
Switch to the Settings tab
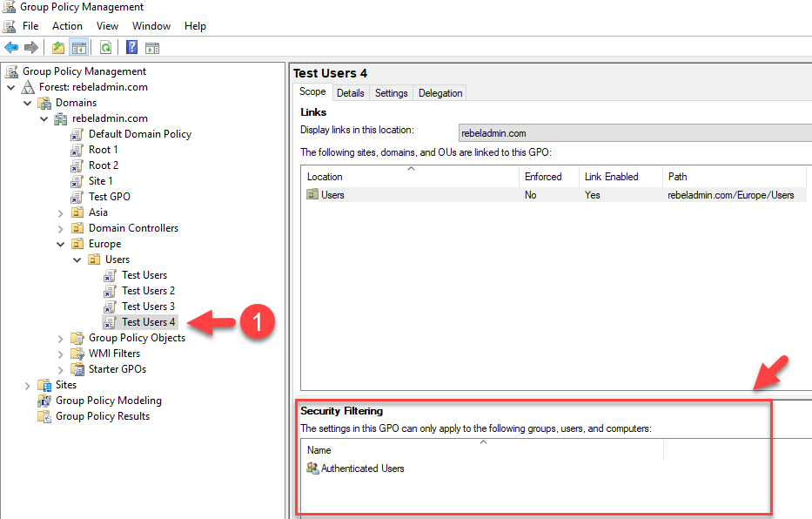click(391, 93)
